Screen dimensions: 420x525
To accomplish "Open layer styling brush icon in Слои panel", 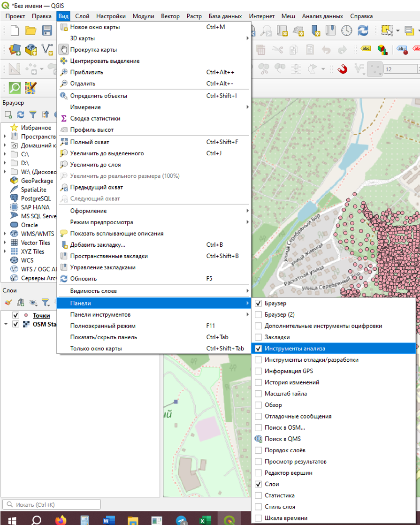I will [x=8, y=303].
